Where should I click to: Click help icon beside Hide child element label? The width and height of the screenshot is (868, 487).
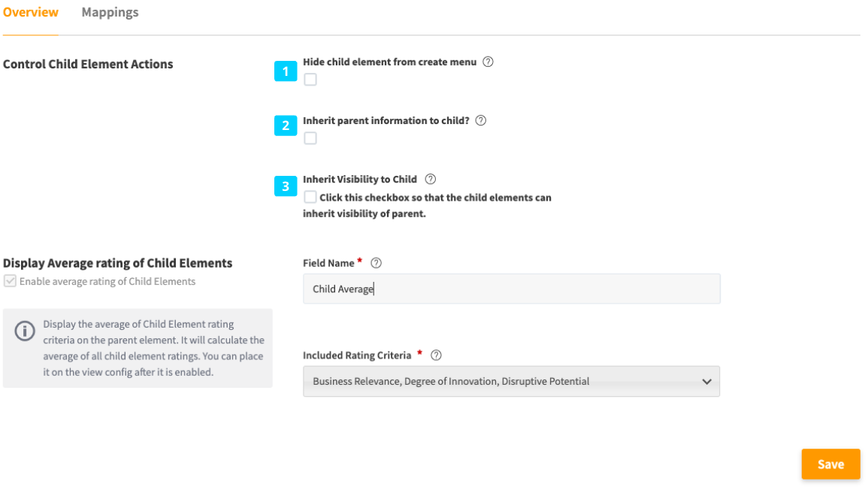coord(488,62)
